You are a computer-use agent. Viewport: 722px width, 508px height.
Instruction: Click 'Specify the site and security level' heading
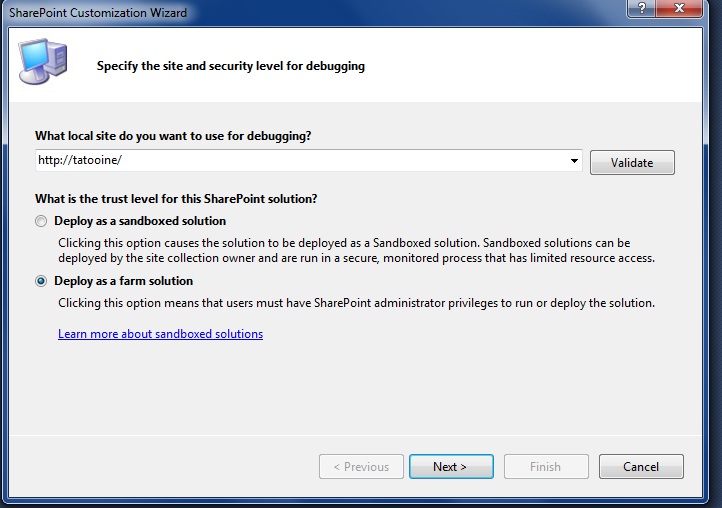coord(231,66)
